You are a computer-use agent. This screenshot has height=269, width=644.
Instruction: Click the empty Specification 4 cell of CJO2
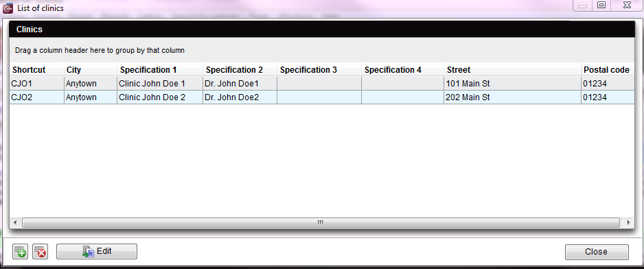point(402,97)
